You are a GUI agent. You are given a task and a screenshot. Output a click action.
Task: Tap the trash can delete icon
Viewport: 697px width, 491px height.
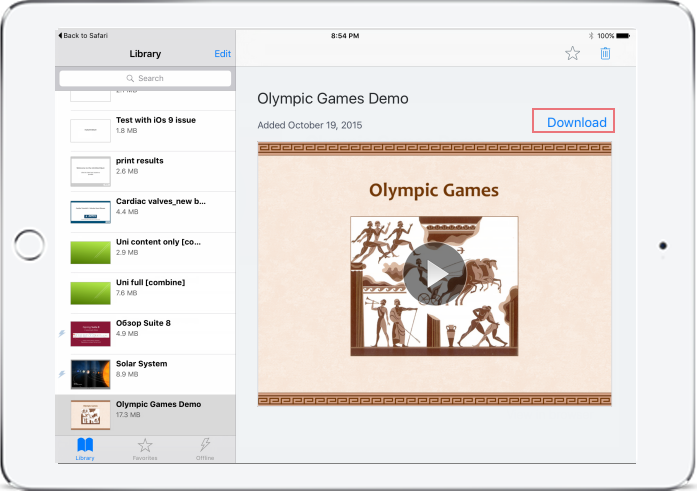click(x=605, y=53)
